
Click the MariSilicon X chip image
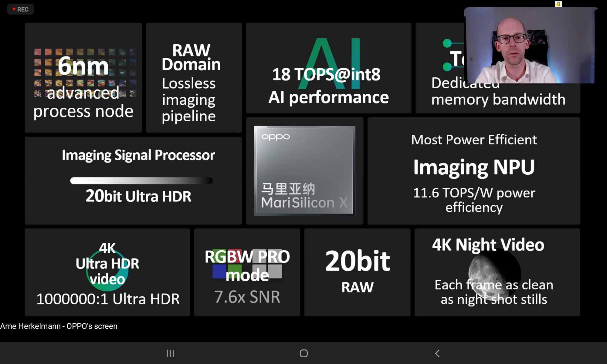(x=305, y=171)
